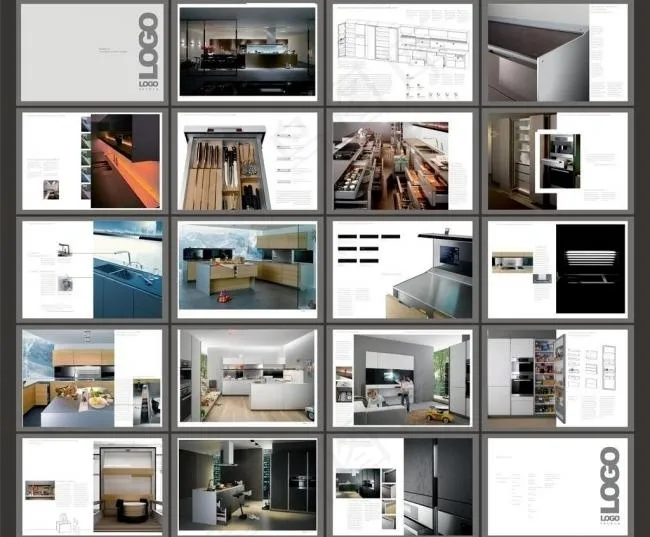Select the dark kitchen interior photo page
The image size is (650, 537).
247,52
